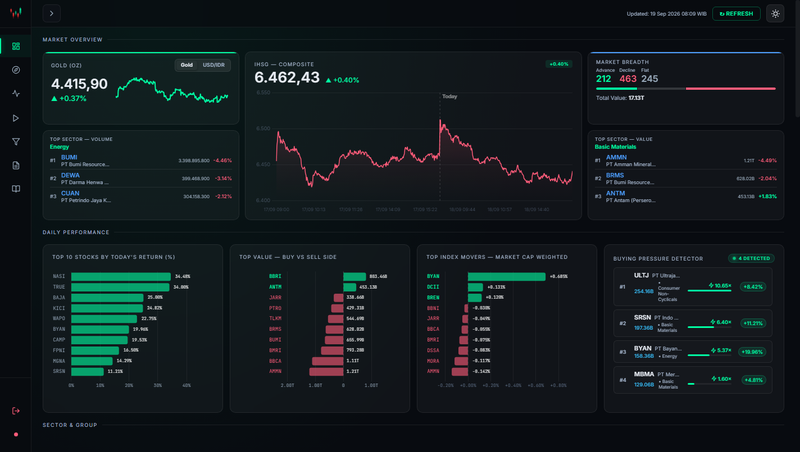Click the +8.42% badge for ULTJ
This screenshot has height=452, width=800.
coord(753,287)
